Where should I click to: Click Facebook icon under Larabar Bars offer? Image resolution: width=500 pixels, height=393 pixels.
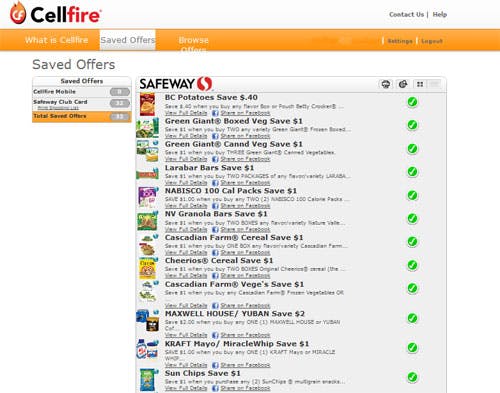tap(215, 183)
